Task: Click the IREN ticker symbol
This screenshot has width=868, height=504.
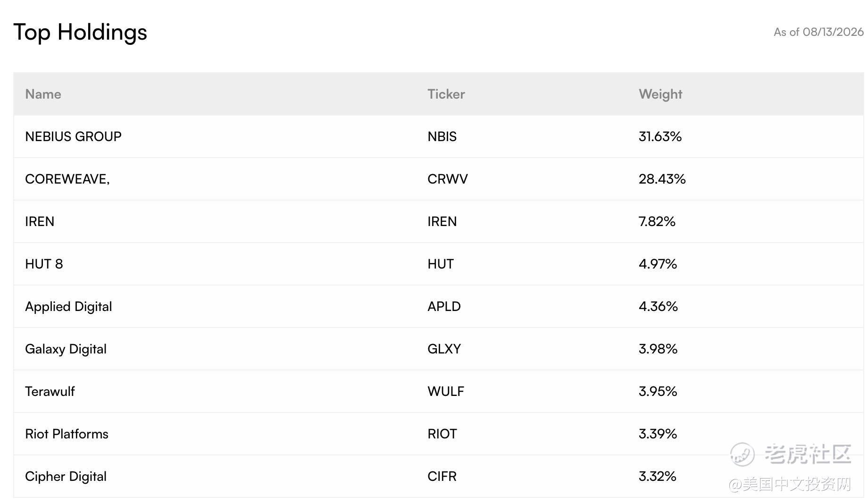Action: pos(442,221)
